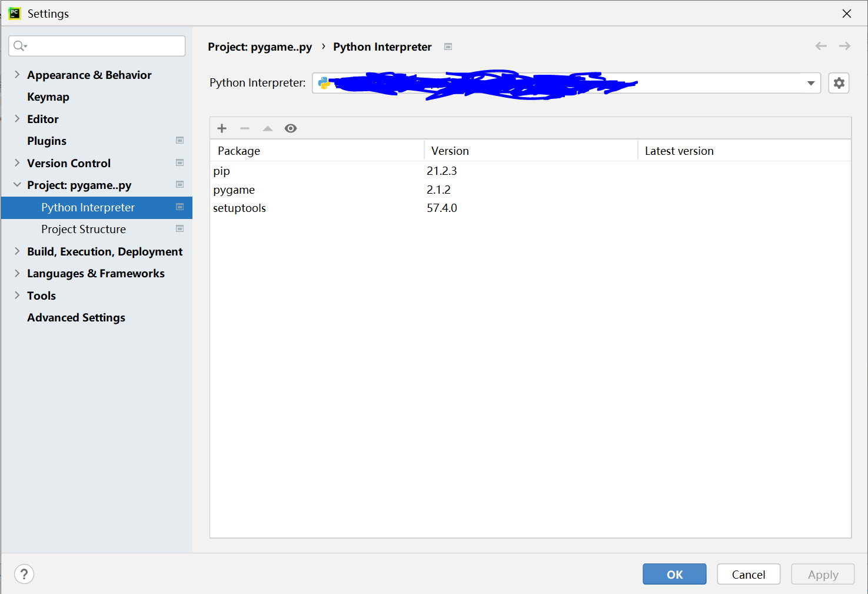
Task: Click the icon beside Python Interpreter tree item
Action: pos(180,207)
